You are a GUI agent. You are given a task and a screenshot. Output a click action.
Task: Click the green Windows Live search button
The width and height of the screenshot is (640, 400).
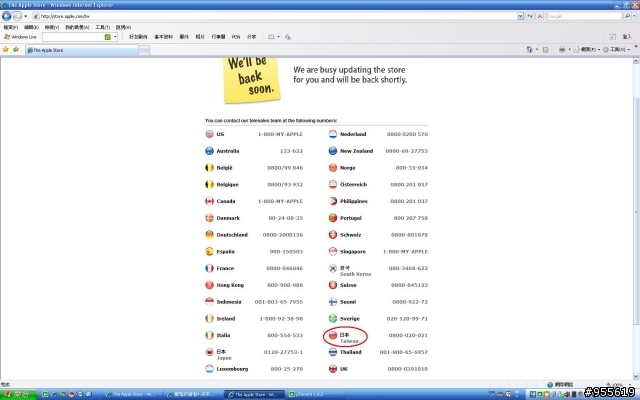pyautogui.click(x=108, y=37)
